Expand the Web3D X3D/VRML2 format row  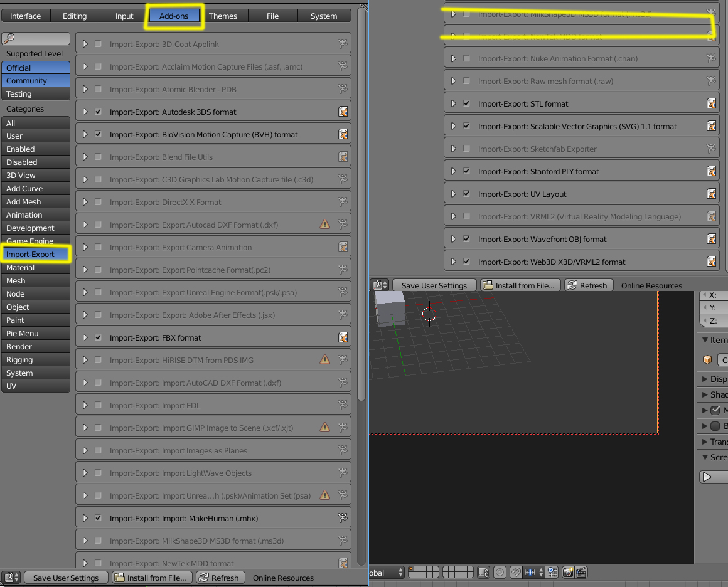[454, 262]
